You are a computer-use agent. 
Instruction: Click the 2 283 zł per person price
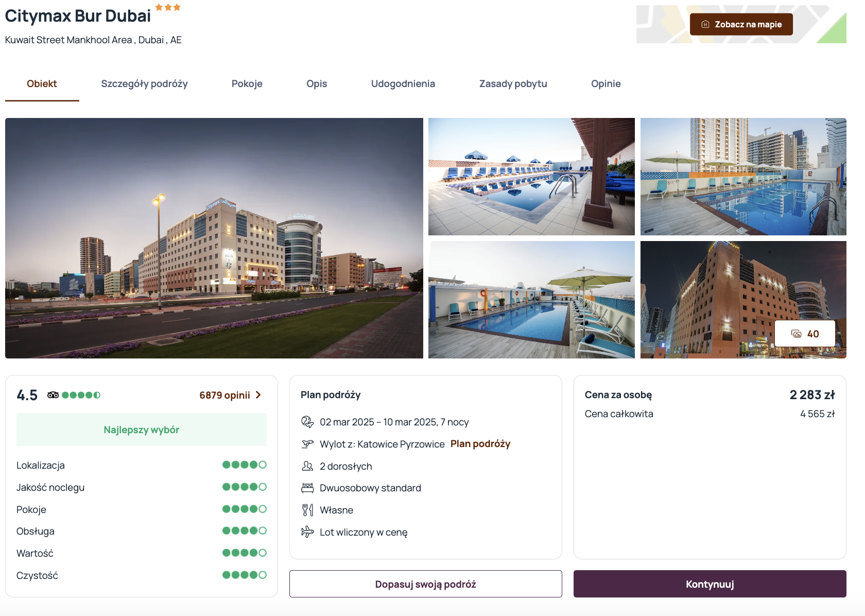click(x=812, y=395)
